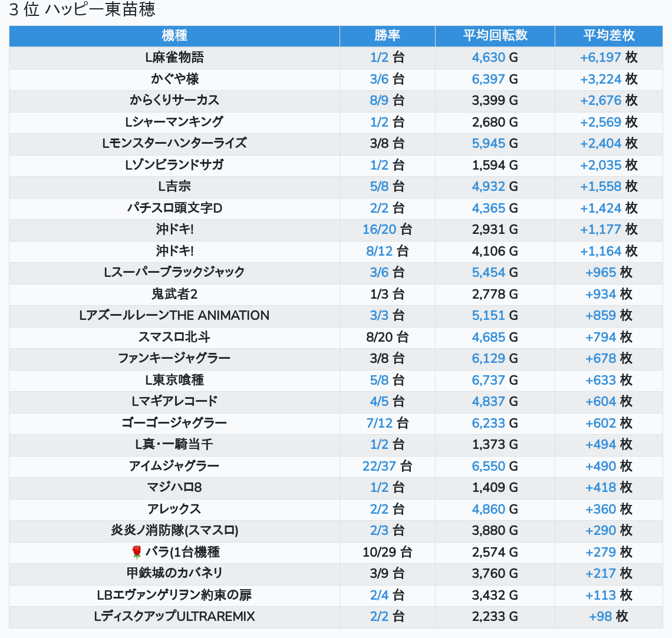This screenshot has height=638, width=672.
Task: Select the 1/3 台 win rate for 鬼武者2
Action: tap(387, 294)
